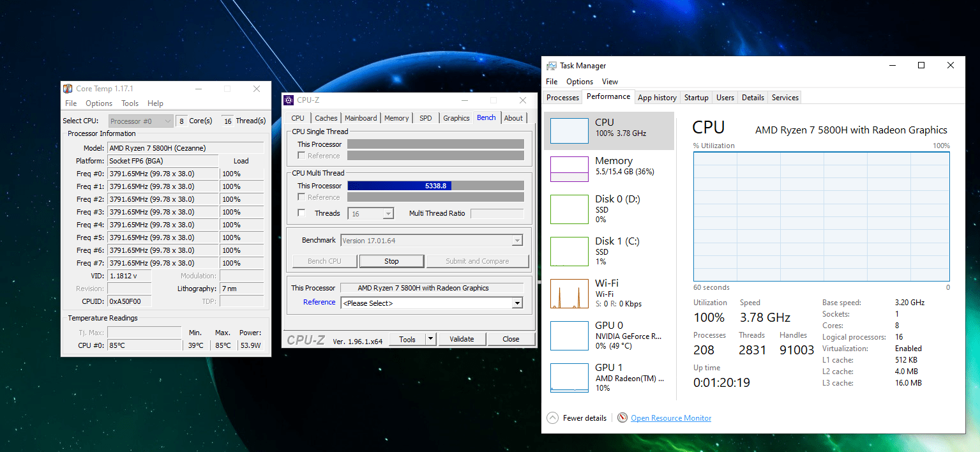Select the GPU 0 NVIDIA GeForce graph
Viewport: 980px width, 452px height.
click(569, 336)
